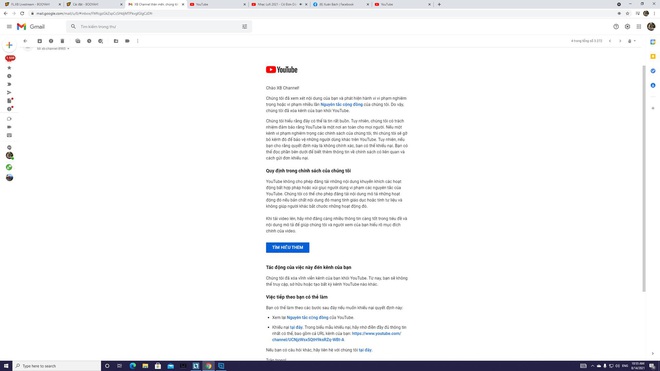The width and height of the screenshot is (660, 371).
Task: Switch to the first YouTube browser tab
Action: coord(218,4)
